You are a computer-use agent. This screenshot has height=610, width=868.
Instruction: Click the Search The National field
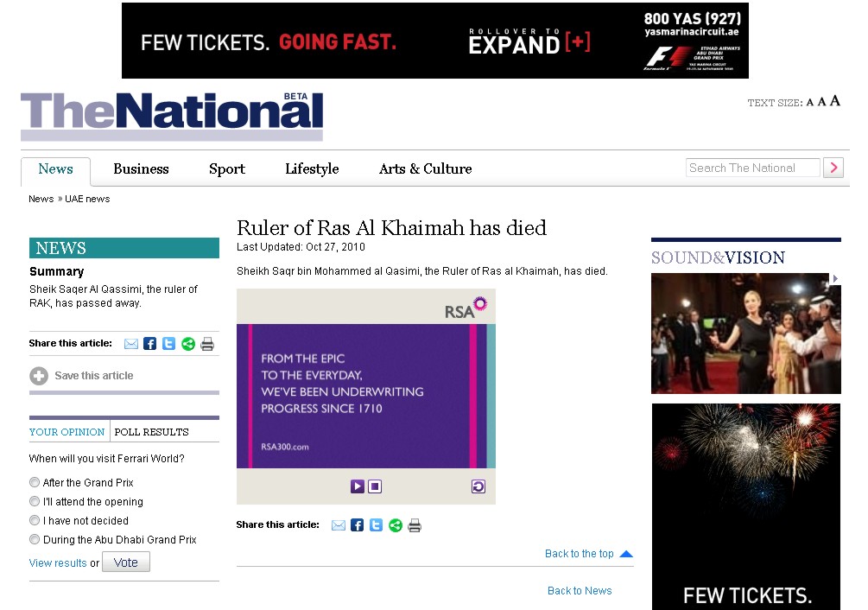coord(753,168)
